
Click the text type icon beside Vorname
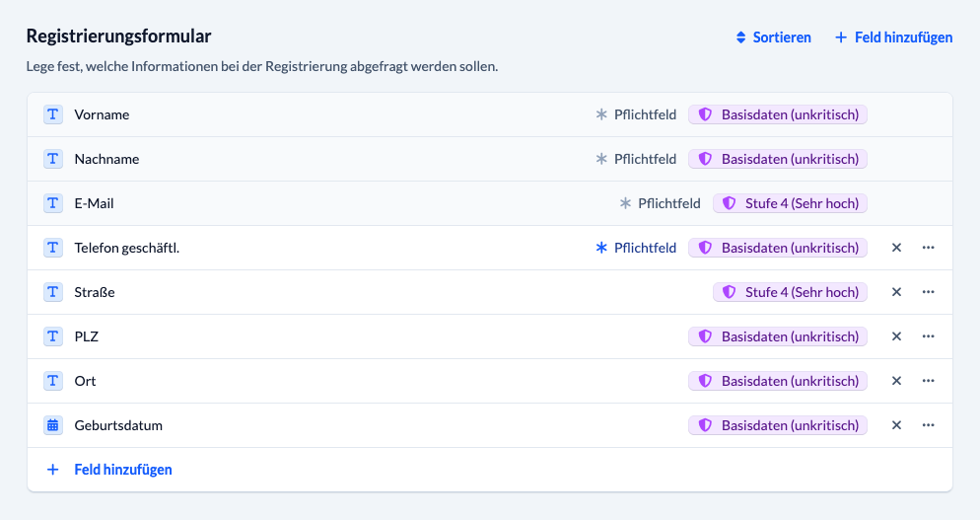click(x=53, y=114)
